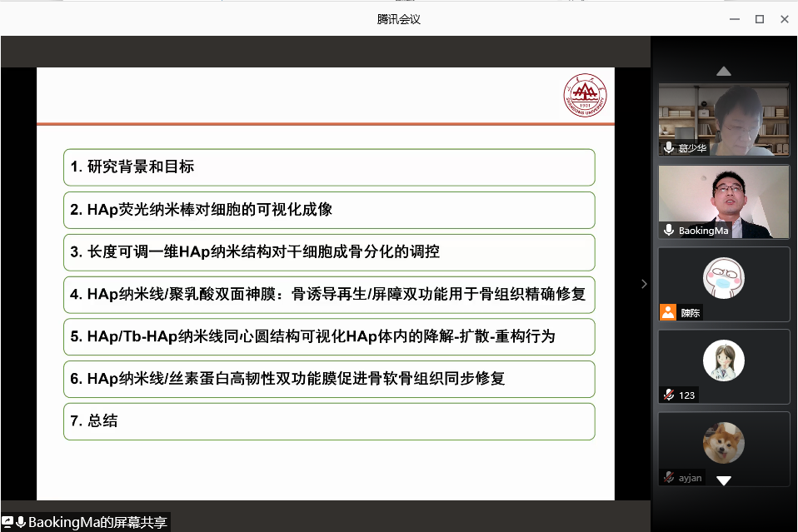
Task: Click slide item 6 about 丝素蛋白高韧性双功能膜
Action: pos(329,379)
